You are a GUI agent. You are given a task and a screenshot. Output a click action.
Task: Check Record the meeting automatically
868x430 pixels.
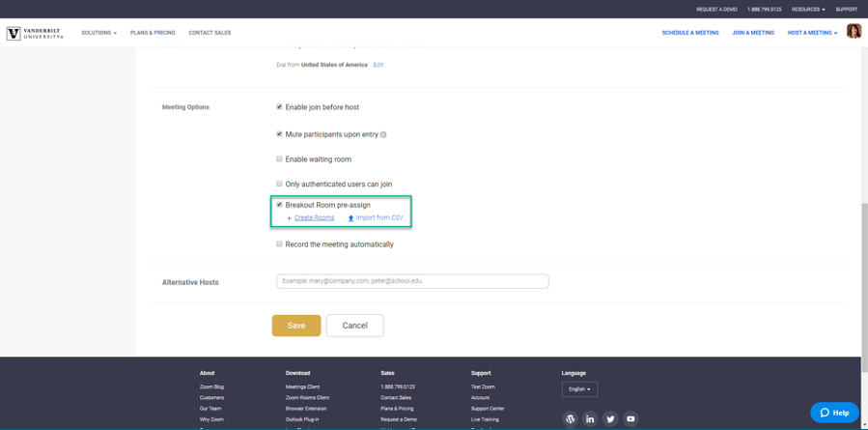[x=280, y=244]
